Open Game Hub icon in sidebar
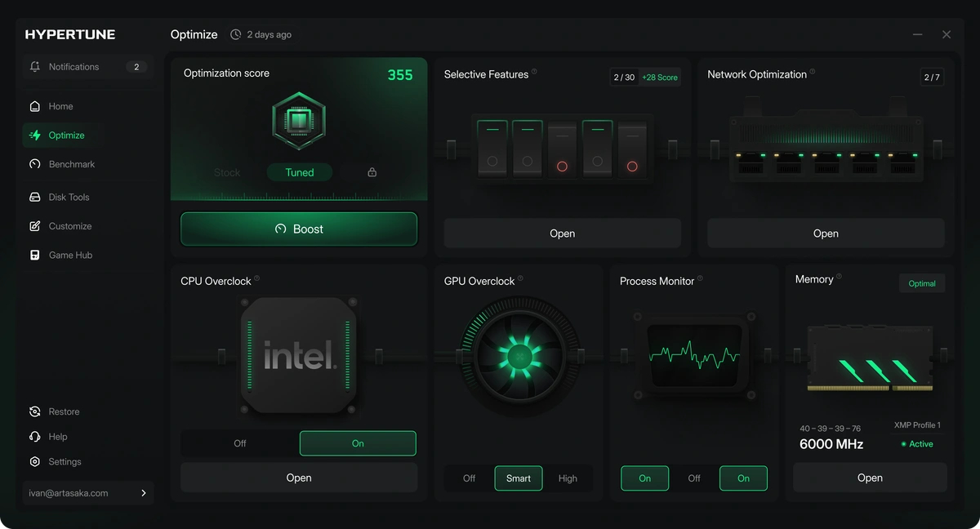980x529 pixels. (35, 255)
